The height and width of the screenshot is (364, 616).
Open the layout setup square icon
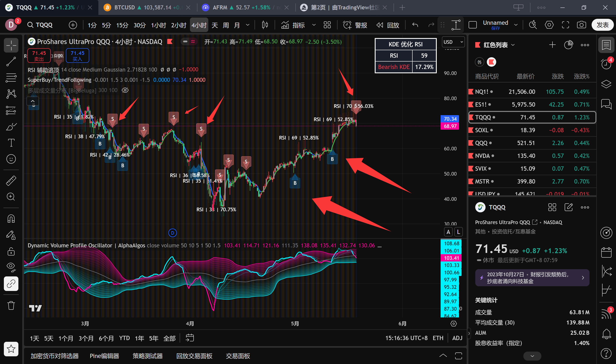[x=473, y=25]
